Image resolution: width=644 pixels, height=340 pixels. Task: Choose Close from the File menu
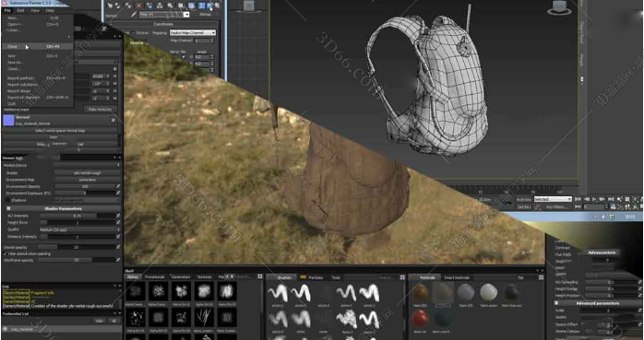(x=38, y=47)
